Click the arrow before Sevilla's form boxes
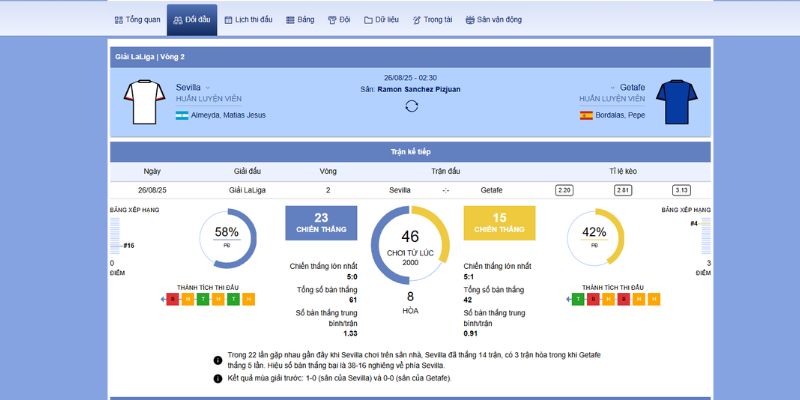The width and height of the screenshot is (800, 400). click(x=163, y=299)
